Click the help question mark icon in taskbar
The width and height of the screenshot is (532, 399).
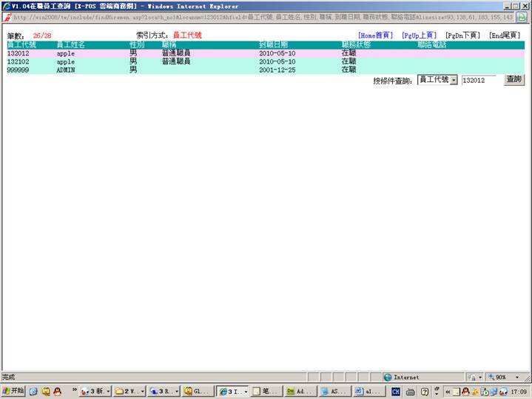tap(425, 391)
